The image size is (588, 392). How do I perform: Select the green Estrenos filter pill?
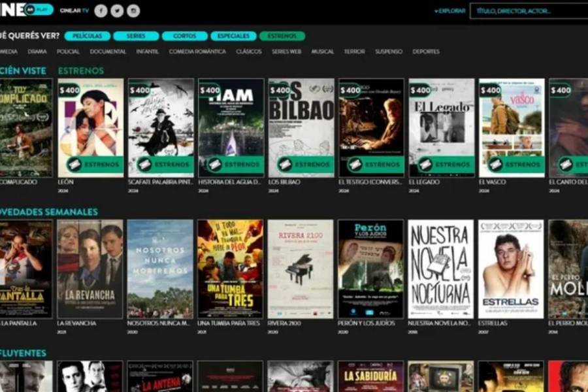(282, 36)
